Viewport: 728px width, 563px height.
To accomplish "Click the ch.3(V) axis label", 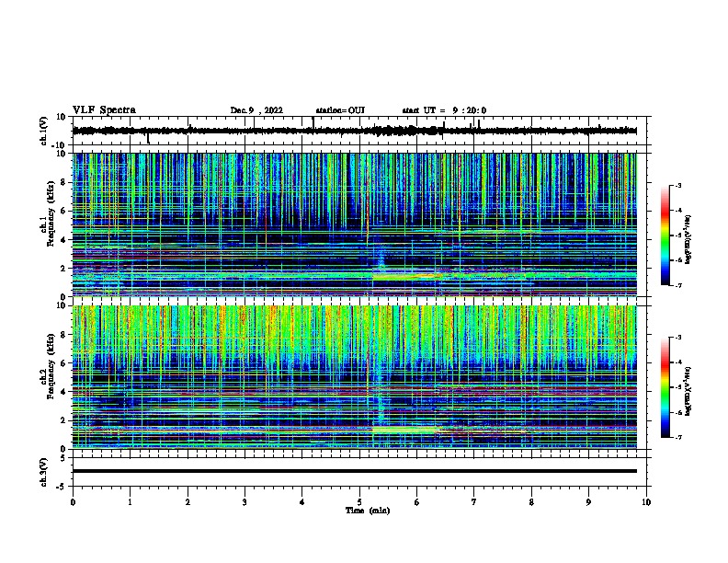I will pyautogui.click(x=44, y=472).
